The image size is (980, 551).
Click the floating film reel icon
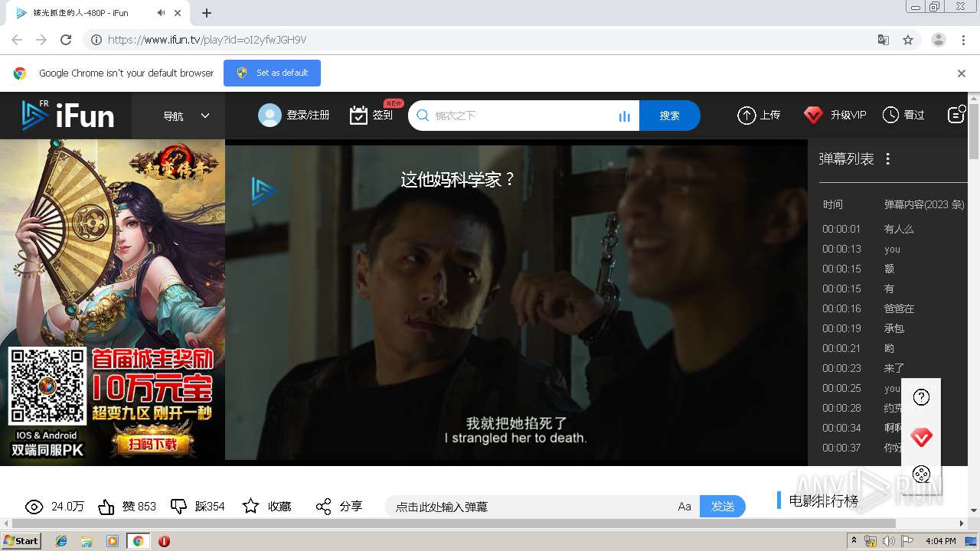tap(922, 474)
